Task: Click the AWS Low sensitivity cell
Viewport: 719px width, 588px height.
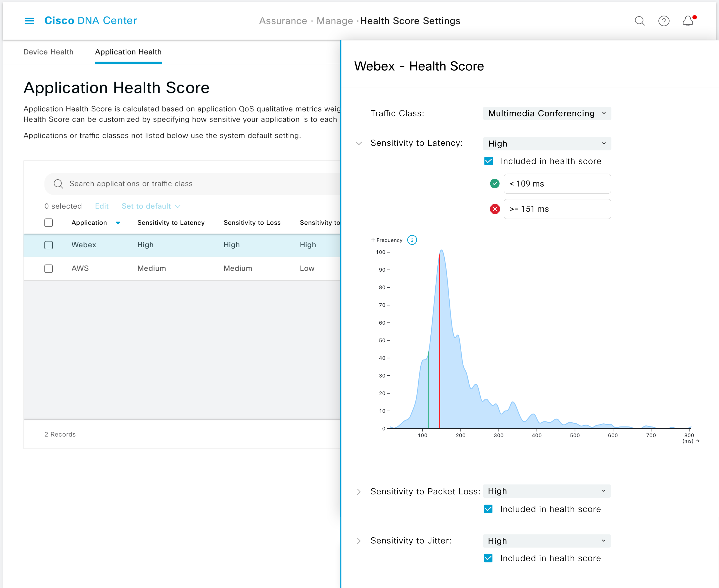Action: [307, 268]
